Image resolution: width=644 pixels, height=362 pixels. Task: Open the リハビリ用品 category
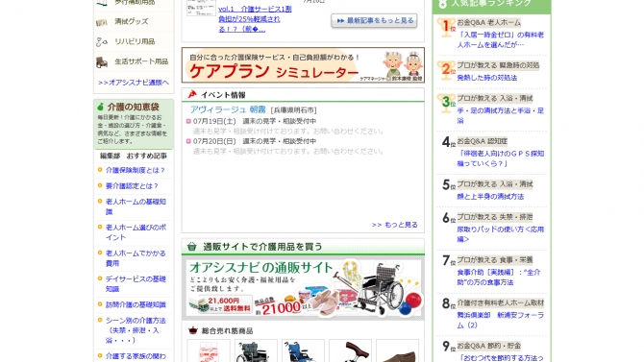(x=135, y=42)
